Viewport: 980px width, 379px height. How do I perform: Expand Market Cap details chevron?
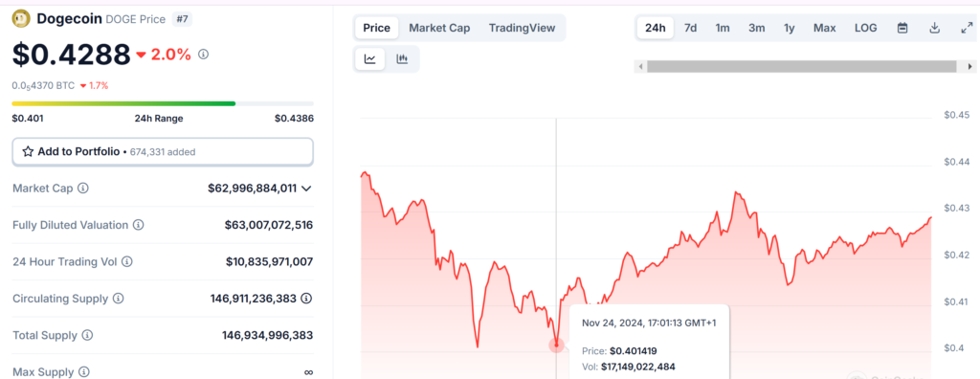[x=306, y=189]
